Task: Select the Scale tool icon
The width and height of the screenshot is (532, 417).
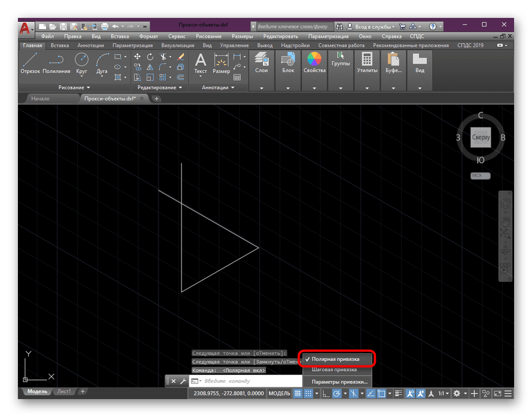Action: coord(150,77)
